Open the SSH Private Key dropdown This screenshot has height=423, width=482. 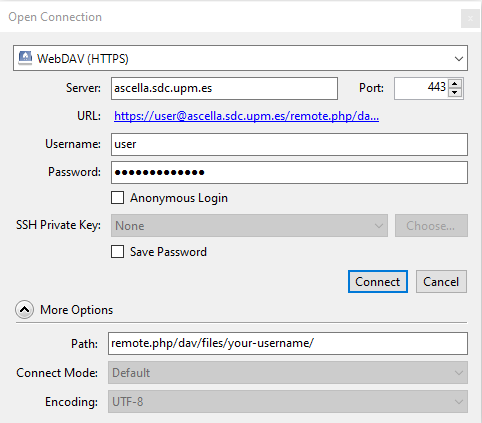[x=249, y=226]
